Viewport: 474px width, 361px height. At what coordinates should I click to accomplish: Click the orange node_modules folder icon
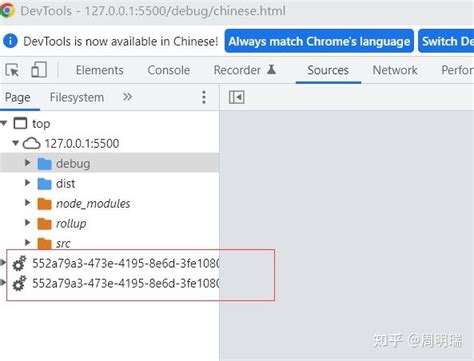pos(44,204)
